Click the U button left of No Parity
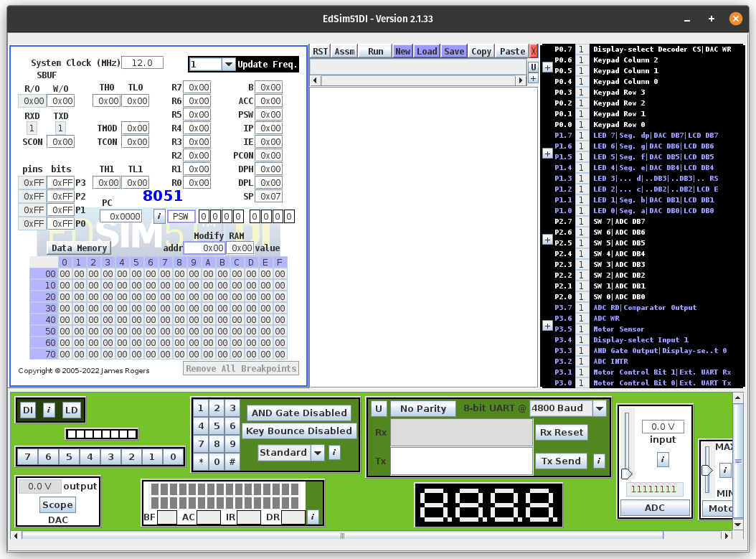 379,408
